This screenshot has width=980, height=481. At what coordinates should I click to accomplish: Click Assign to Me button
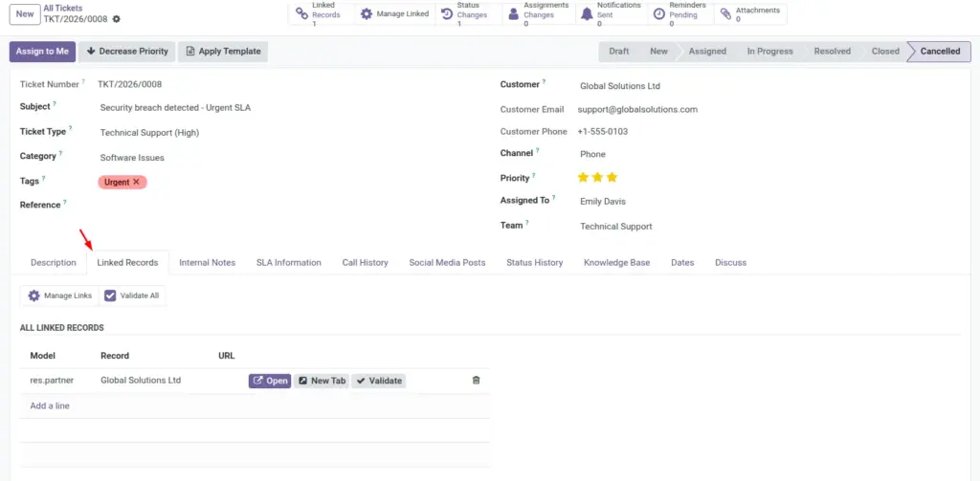tap(42, 52)
